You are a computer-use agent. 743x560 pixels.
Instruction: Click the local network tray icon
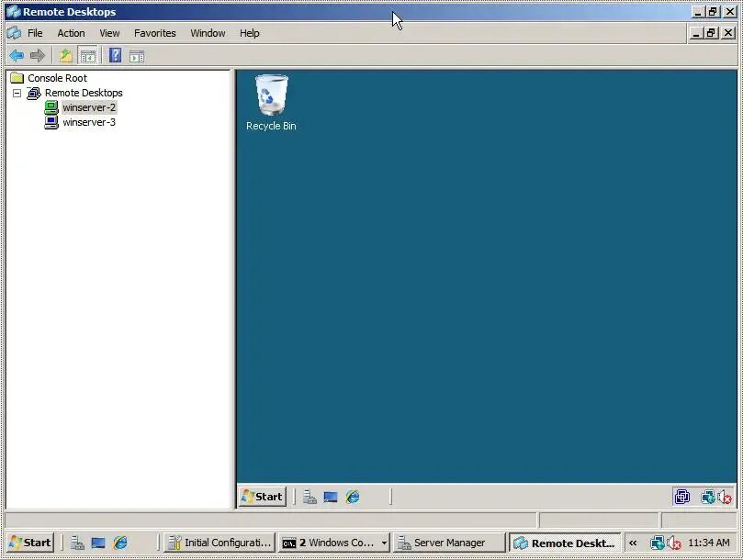tap(658, 543)
